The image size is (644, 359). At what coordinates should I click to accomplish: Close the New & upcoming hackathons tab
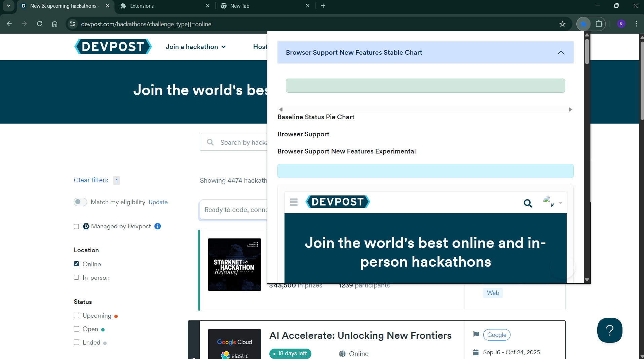pos(108,6)
